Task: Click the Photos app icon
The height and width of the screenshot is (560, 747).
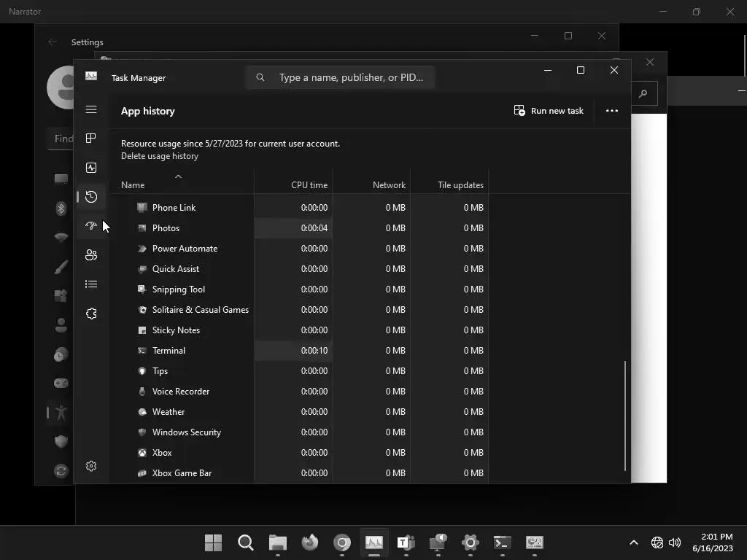Action: (142, 227)
